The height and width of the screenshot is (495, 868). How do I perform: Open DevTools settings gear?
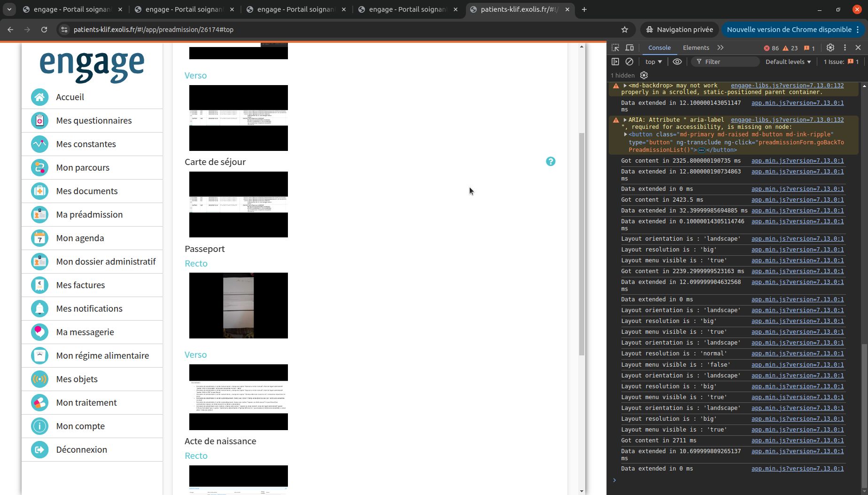pyautogui.click(x=830, y=47)
